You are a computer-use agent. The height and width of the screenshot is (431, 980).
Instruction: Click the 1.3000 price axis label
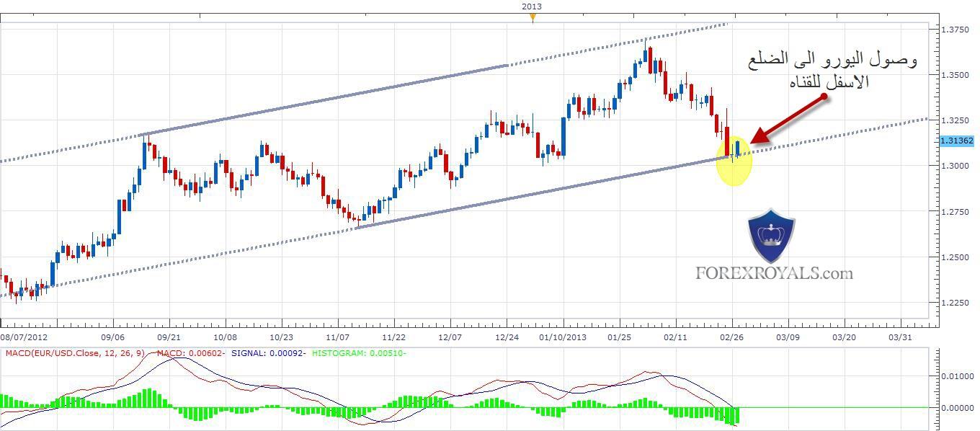[x=954, y=166]
